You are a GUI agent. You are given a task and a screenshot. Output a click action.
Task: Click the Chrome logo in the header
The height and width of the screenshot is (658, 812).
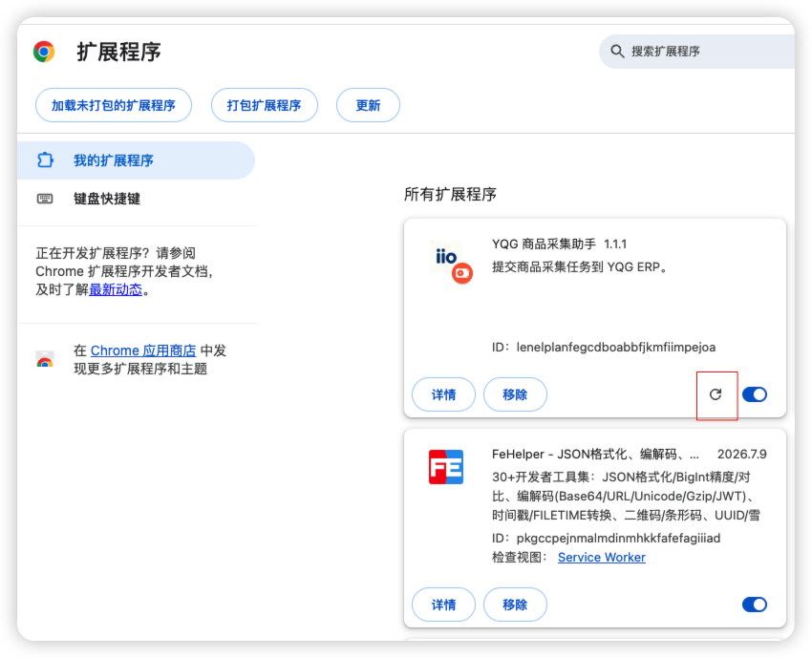click(x=44, y=52)
